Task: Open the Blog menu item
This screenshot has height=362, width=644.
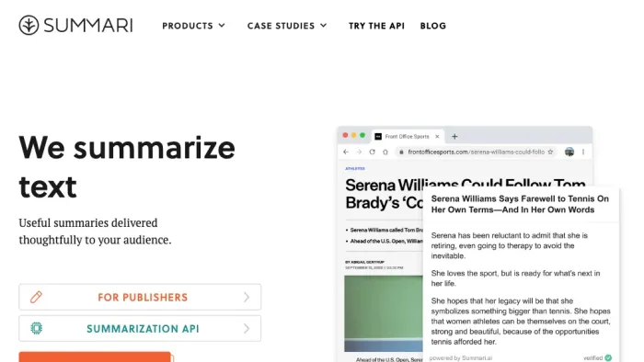Action: click(433, 26)
